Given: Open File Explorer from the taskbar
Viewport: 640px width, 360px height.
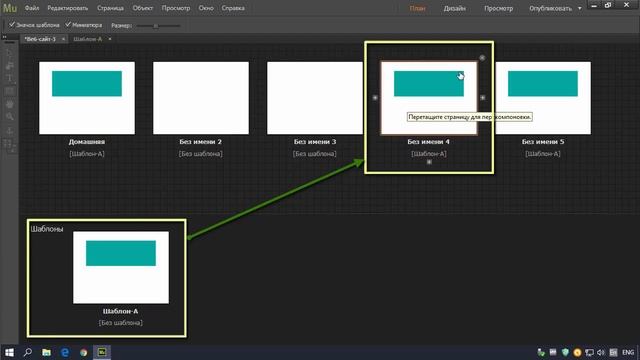Looking at the screenshot, I should [46, 352].
